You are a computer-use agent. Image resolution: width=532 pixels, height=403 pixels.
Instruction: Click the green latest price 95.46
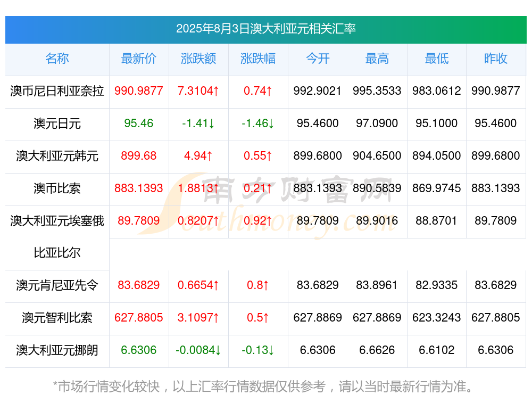coord(139,124)
